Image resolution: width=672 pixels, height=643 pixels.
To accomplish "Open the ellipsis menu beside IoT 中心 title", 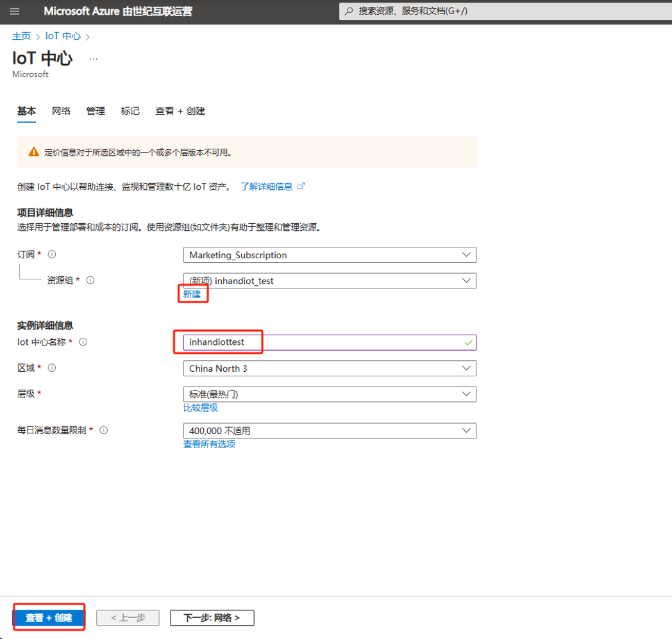I will (x=94, y=59).
